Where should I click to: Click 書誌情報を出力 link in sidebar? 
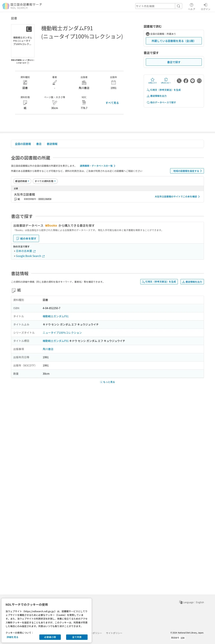point(157,96)
